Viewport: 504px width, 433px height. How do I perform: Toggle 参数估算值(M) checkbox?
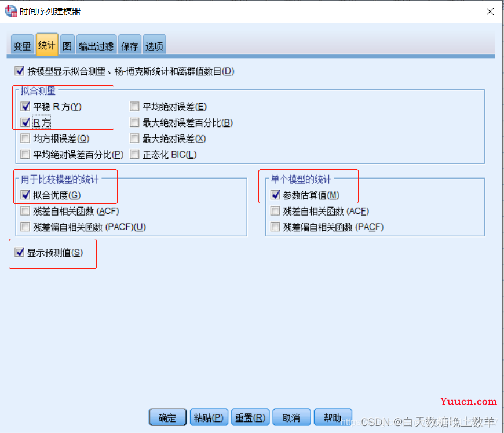coord(275,195)
